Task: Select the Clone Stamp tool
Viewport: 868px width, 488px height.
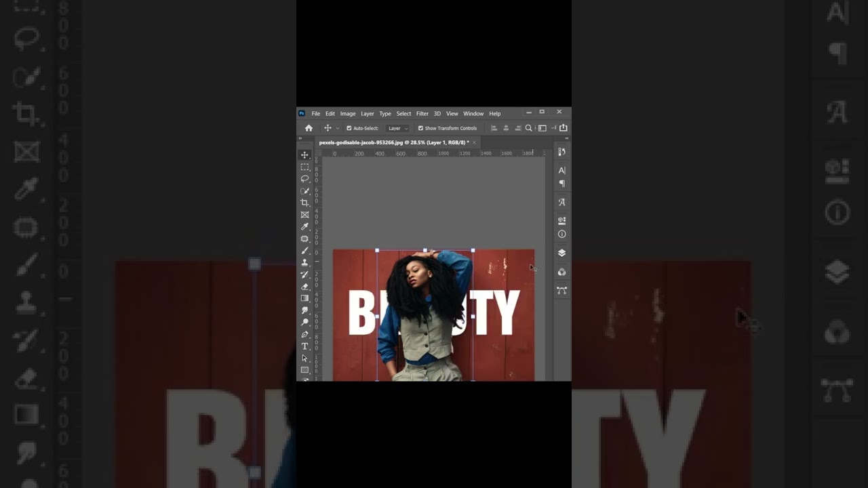Action: (304, 262)
